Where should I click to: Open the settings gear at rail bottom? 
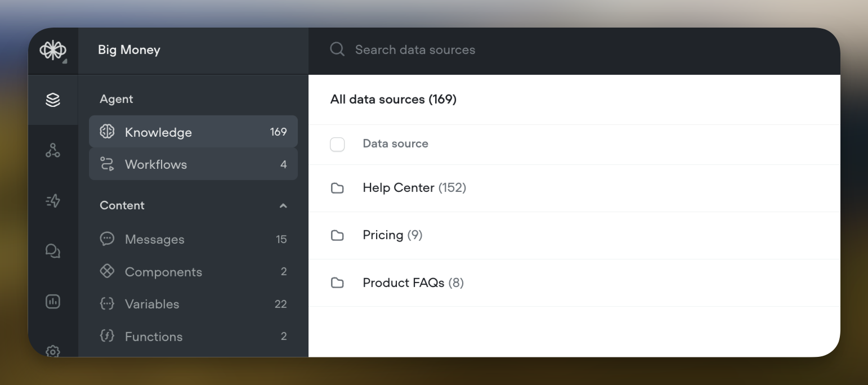(52, 351)
